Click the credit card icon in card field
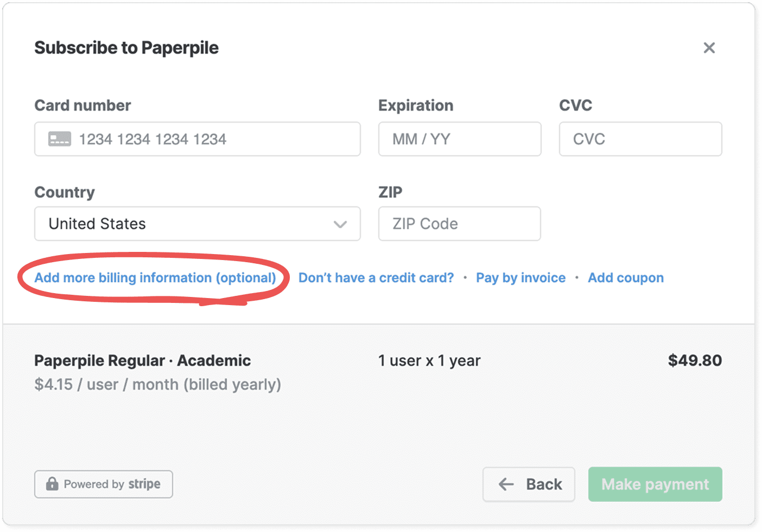The image size is (762, 532). tap(60, 139)
